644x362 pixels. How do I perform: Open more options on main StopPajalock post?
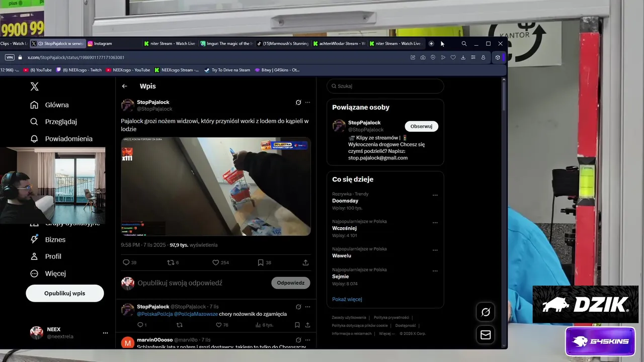pos(307,102)
